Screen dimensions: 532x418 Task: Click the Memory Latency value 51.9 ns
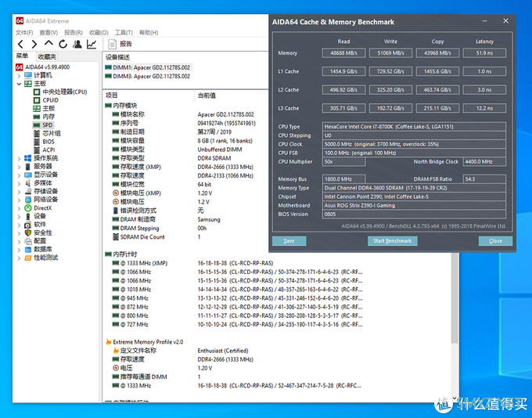point(484,53)
